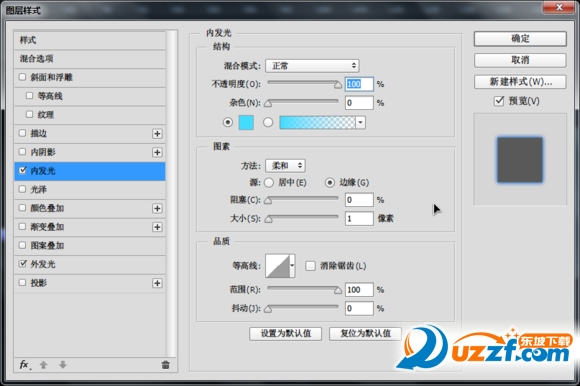Add another 内阴影 effect with plus icon

(157, 152)
